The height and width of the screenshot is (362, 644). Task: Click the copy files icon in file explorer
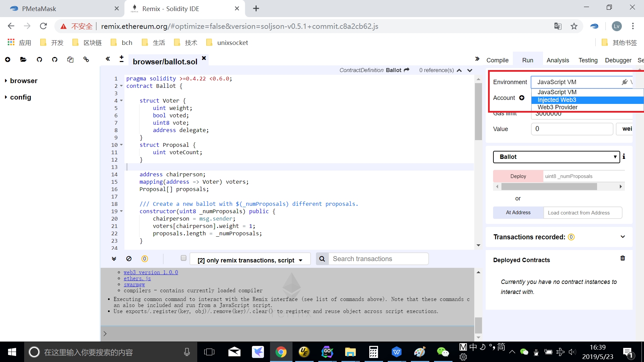[x=70, y=60]
